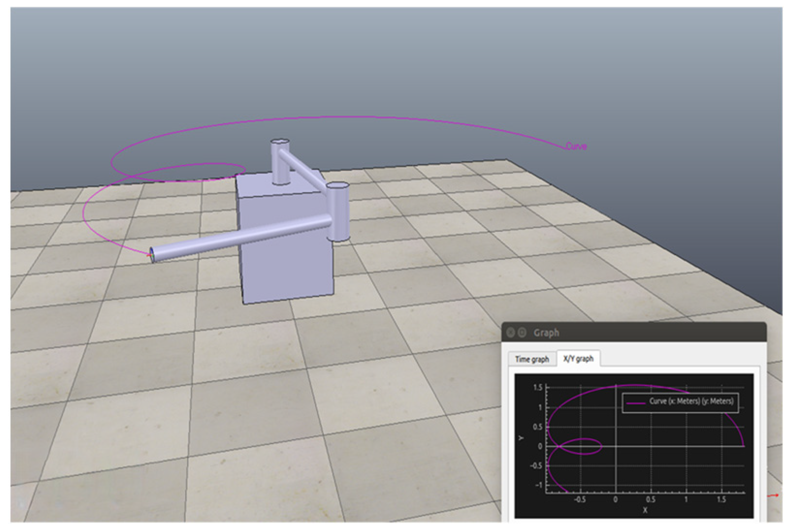This screenshot has width=793, height=532.
Task: Close the Graph window
Action: 510,332
